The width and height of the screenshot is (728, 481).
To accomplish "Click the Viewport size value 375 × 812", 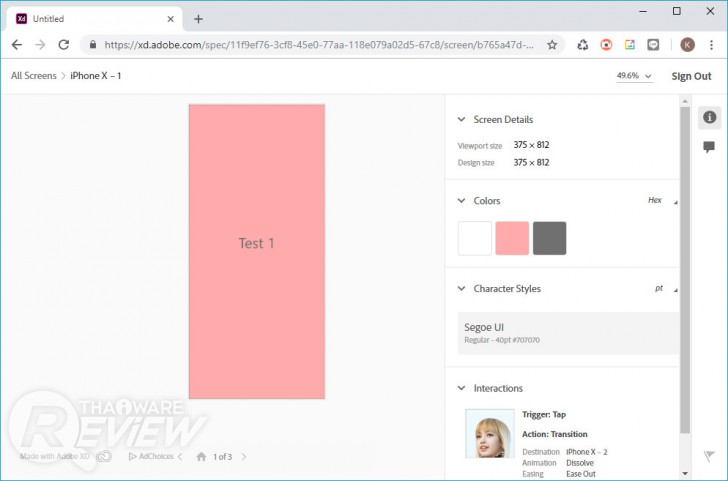I will click(x=531, y=145).
